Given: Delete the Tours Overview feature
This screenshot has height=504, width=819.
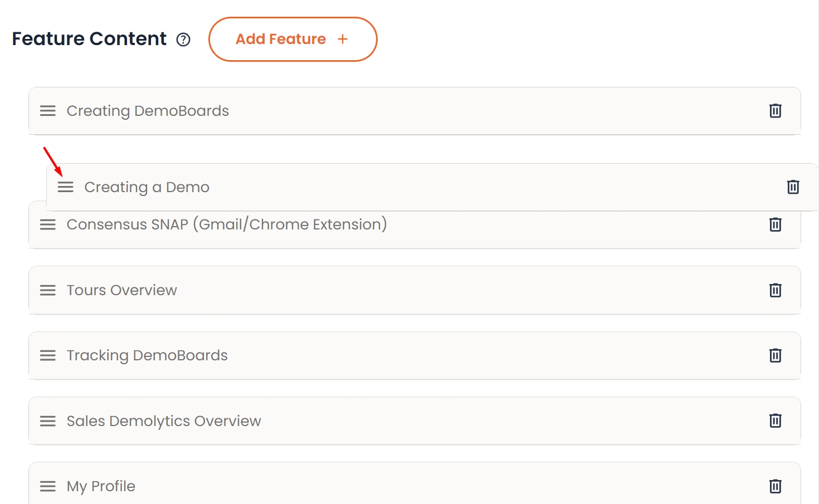Looking at the screenshot, I should tap(775, 290).
